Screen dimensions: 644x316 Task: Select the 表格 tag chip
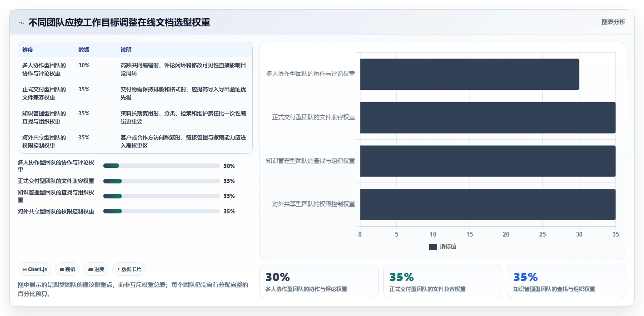pyautogui.click(x=67, y=269)
